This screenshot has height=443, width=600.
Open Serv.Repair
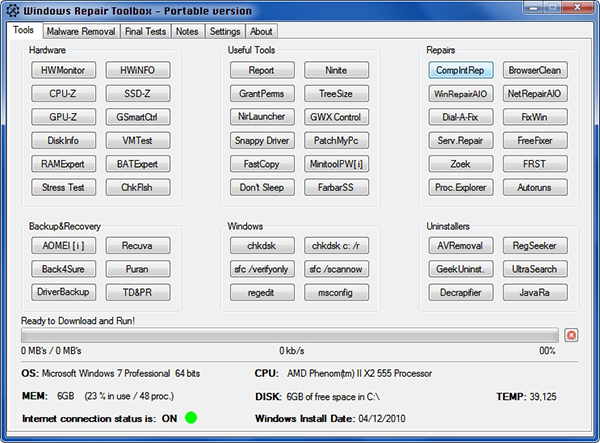461,140
